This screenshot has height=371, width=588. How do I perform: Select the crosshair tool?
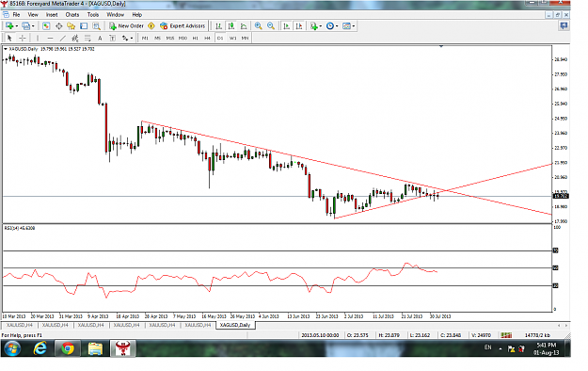(x=23, y=38)
